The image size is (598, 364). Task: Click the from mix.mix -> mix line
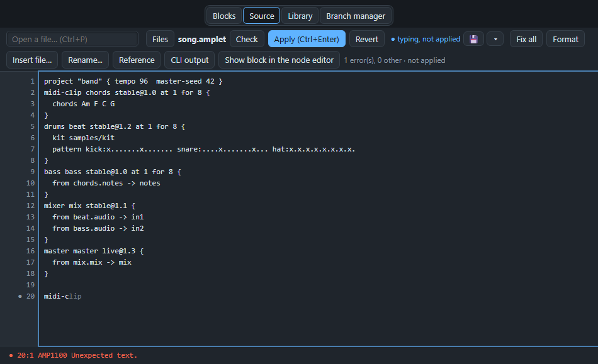coord(92,262)
